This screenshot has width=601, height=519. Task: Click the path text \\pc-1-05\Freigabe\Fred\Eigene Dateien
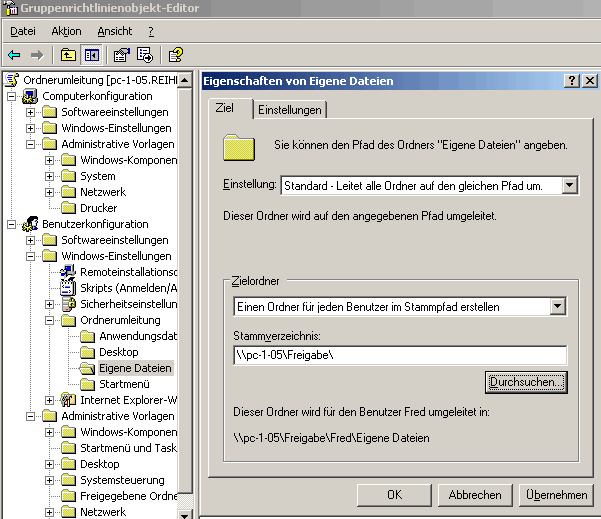coord(332,438)
